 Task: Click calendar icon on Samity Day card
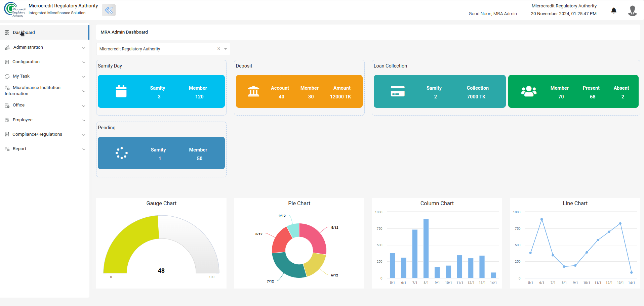[121, 91]
